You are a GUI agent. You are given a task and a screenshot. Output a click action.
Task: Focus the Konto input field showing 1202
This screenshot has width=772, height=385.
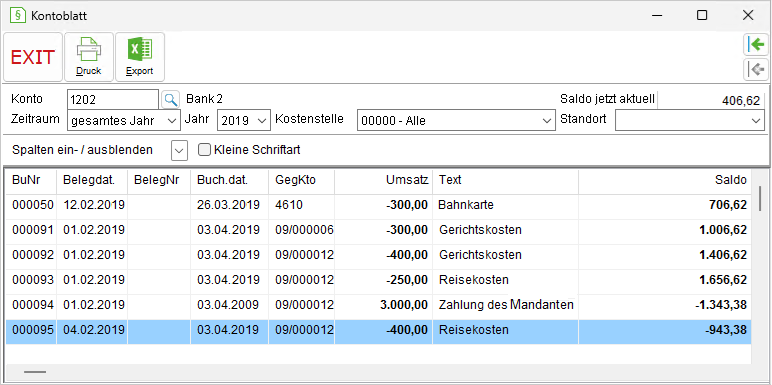click(x=113, y=99)
